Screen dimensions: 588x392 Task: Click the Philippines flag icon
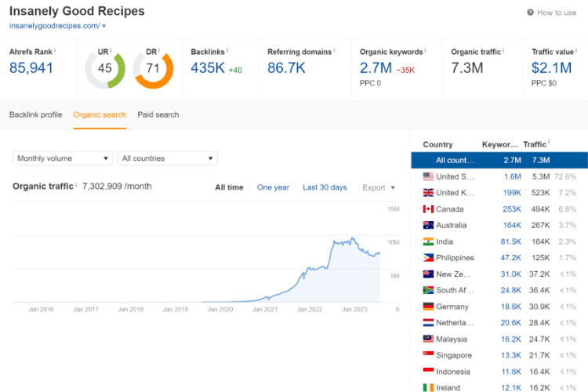[428, 258]
